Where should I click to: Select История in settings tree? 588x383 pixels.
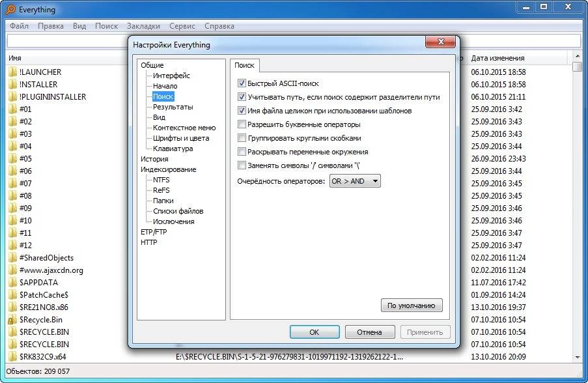tap(154, 159)
